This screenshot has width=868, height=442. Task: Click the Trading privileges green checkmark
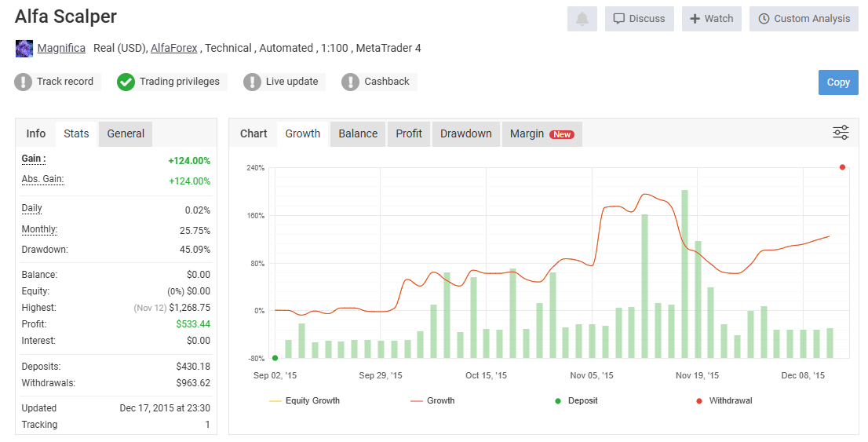click(x=126, y=82)
